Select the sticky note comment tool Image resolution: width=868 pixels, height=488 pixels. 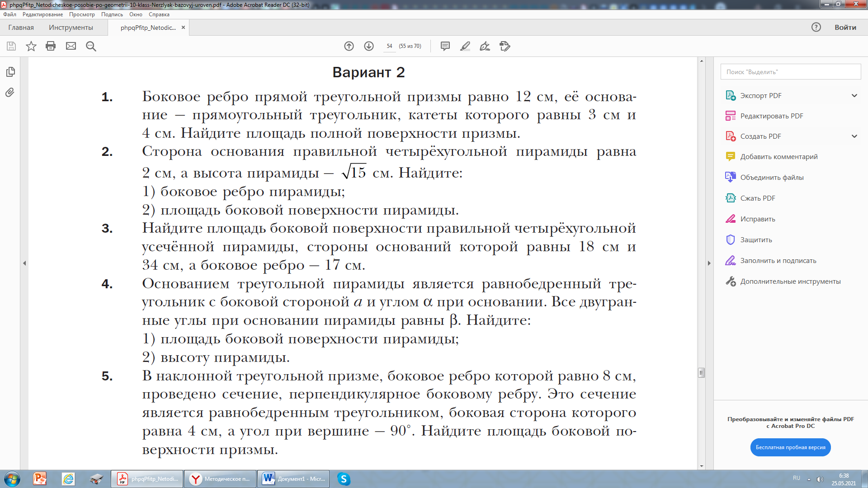click(445, 46)
